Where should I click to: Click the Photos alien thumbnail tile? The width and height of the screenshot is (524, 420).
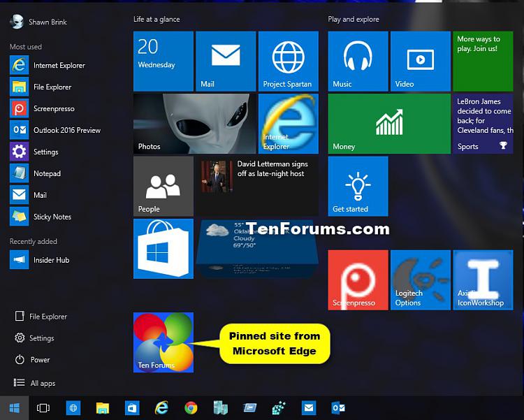tap(195, 124)
